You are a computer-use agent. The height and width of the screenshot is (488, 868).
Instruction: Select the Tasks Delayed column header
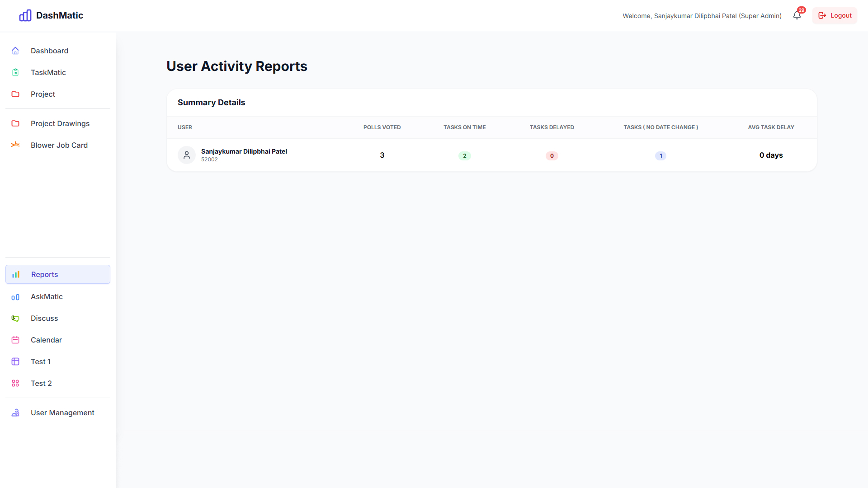click(x=552, y=127)
